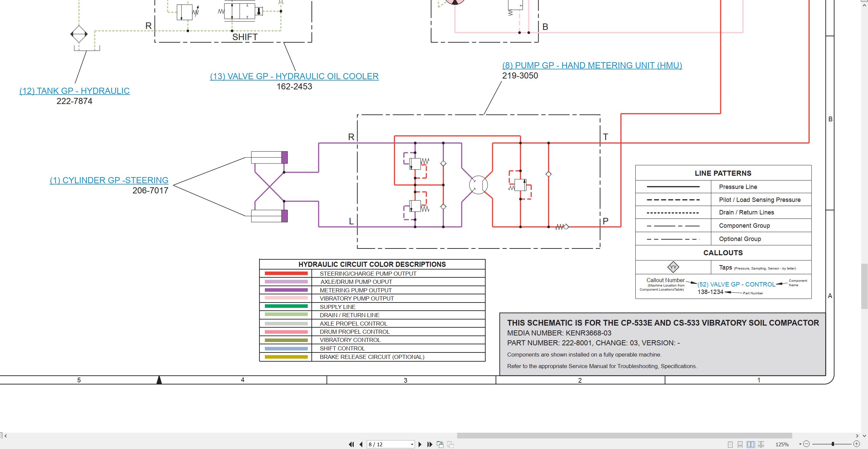Click the scroll right arrow
The width and height of the screenshot is (868, 449).
click(857, 436)
